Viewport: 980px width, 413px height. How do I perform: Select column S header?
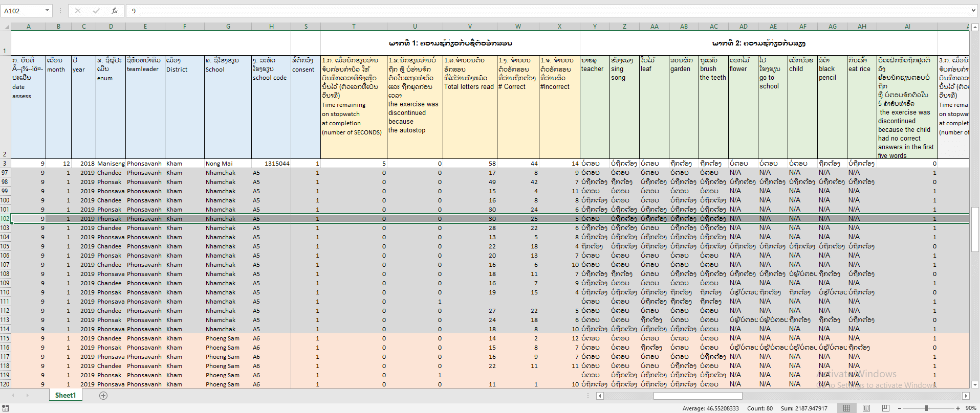[x=306, y=27]
